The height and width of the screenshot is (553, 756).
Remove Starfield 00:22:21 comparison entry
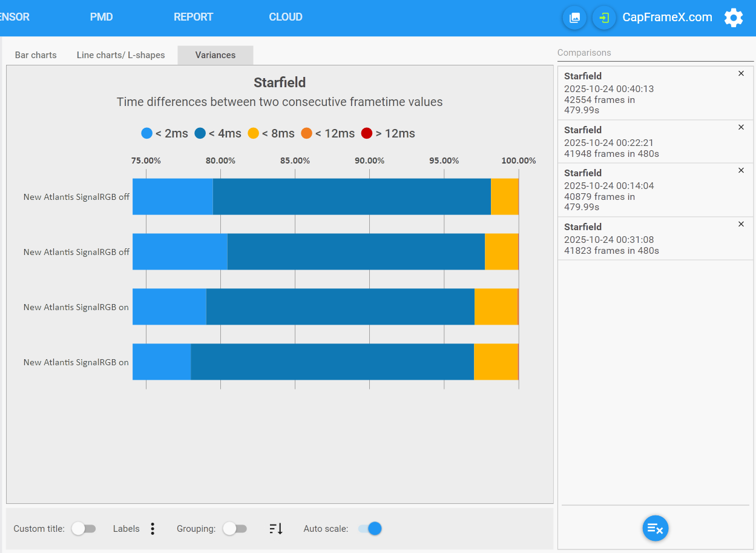[x=741, y=127]
